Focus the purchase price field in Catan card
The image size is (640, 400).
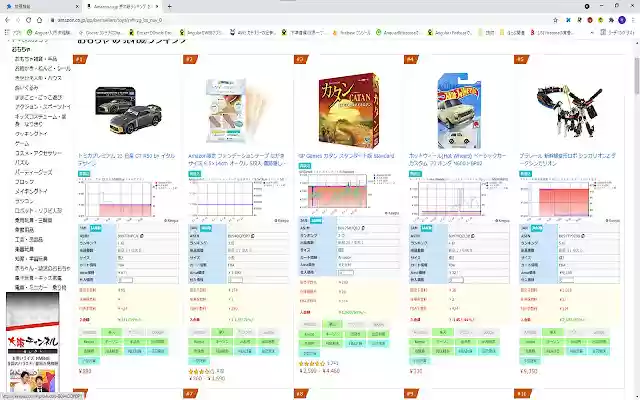(346, 272)
